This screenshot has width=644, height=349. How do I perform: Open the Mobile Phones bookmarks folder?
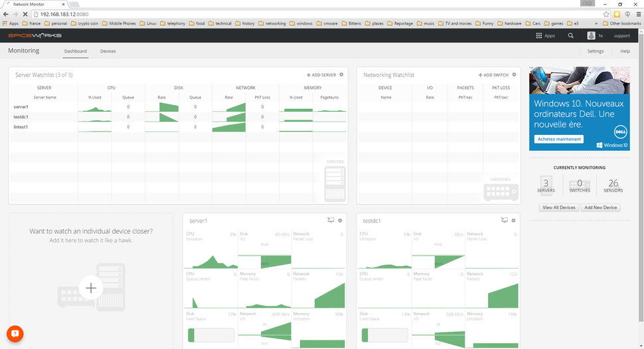119,23
